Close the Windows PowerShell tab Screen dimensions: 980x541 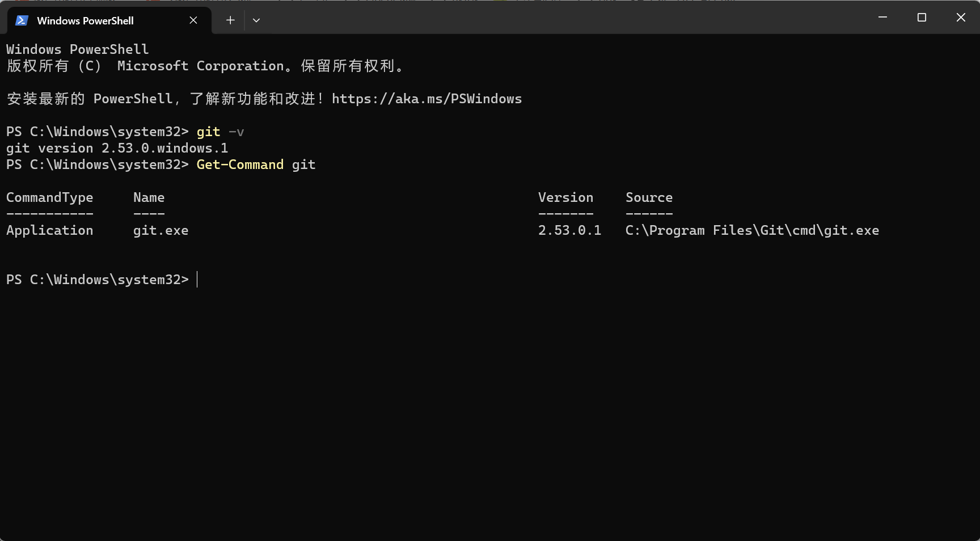point(193,20)
